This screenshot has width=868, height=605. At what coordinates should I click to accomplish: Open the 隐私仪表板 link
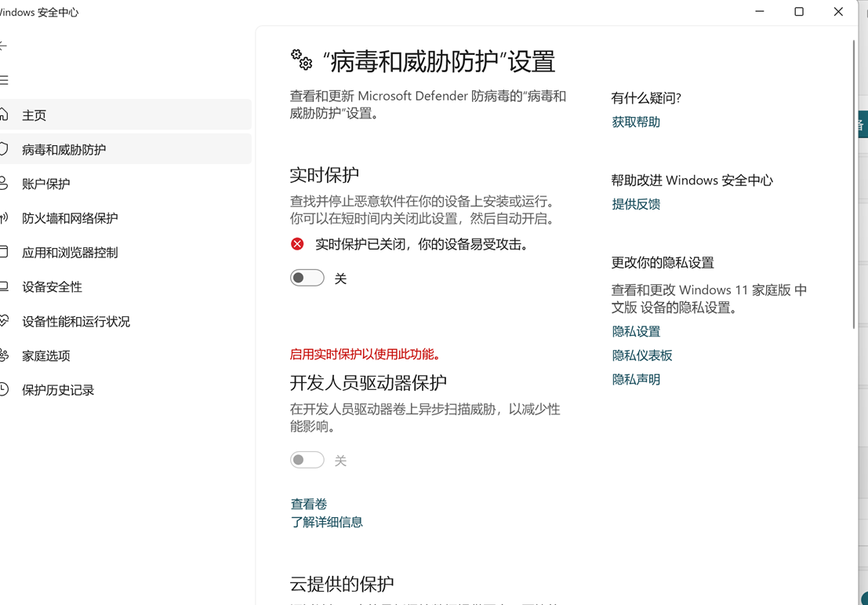click(642, 355)
